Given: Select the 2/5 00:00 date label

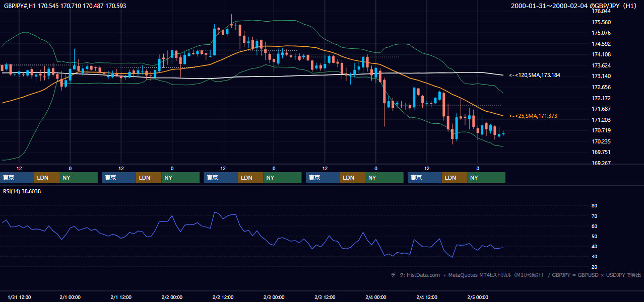Looking at the screenshot, I should click(x=478, y=297).
